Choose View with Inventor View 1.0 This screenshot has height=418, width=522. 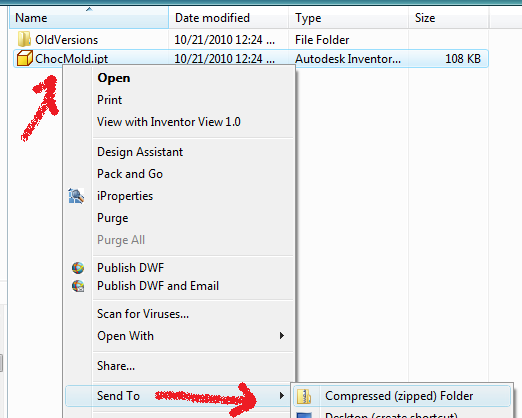coord(169,122)
